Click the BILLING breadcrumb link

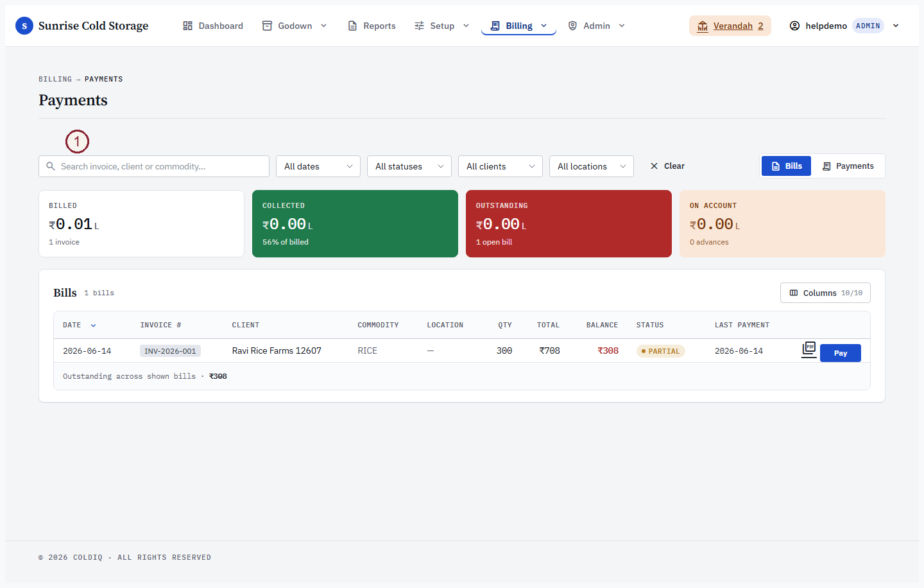click(55, 79)
